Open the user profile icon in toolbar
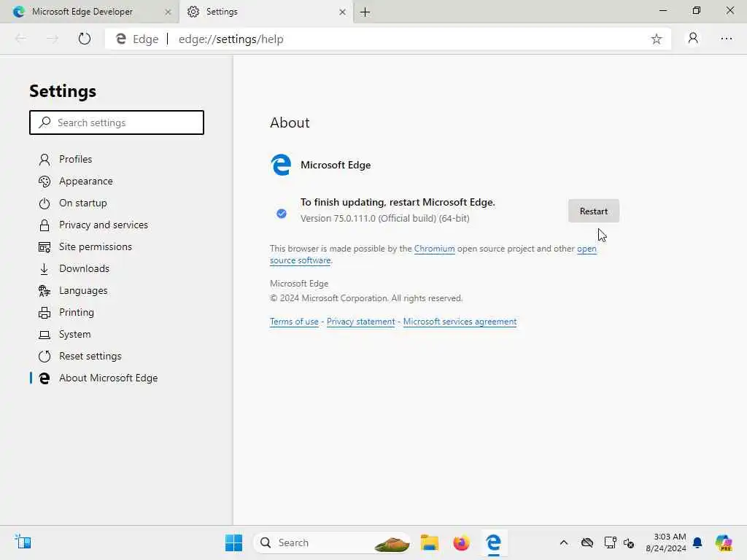Image resolution: width=747 pixels, height=560 pixels. 693,38
